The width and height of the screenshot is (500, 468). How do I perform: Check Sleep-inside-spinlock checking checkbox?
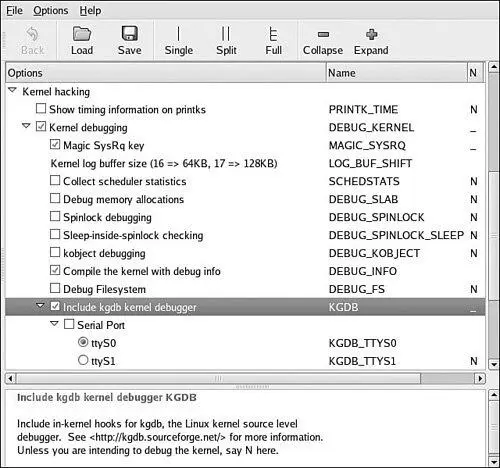tap(55, 234)
